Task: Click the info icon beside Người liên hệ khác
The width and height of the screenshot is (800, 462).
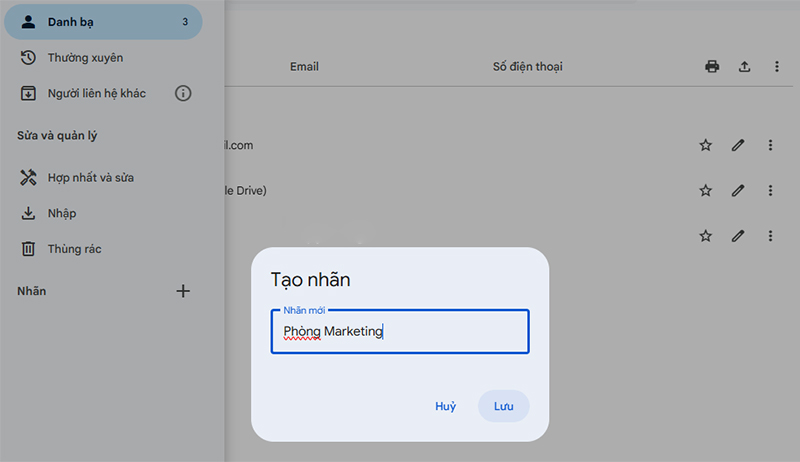Action: click(x=183, y=93)
